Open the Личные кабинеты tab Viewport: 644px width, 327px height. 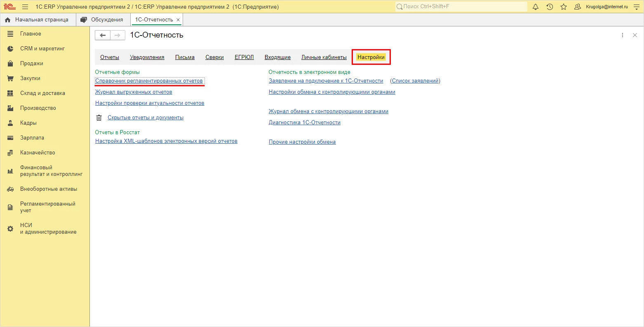coord(324,57)
